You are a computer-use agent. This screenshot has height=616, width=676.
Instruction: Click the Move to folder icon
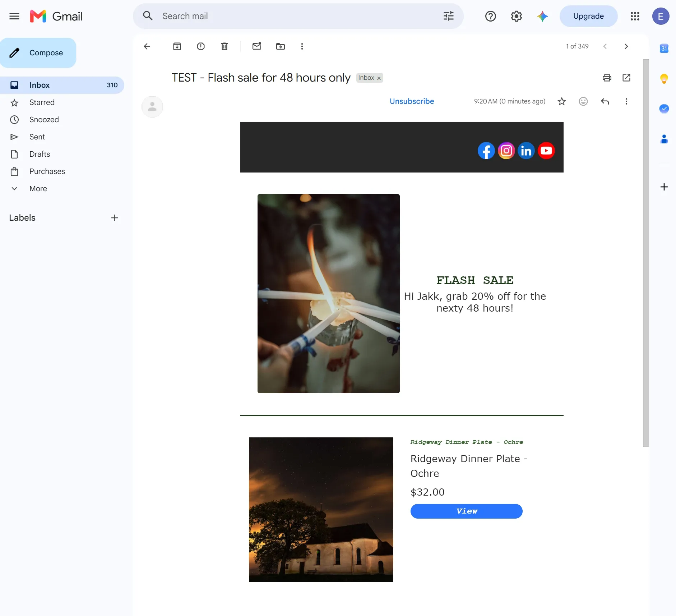pos(281,46)
